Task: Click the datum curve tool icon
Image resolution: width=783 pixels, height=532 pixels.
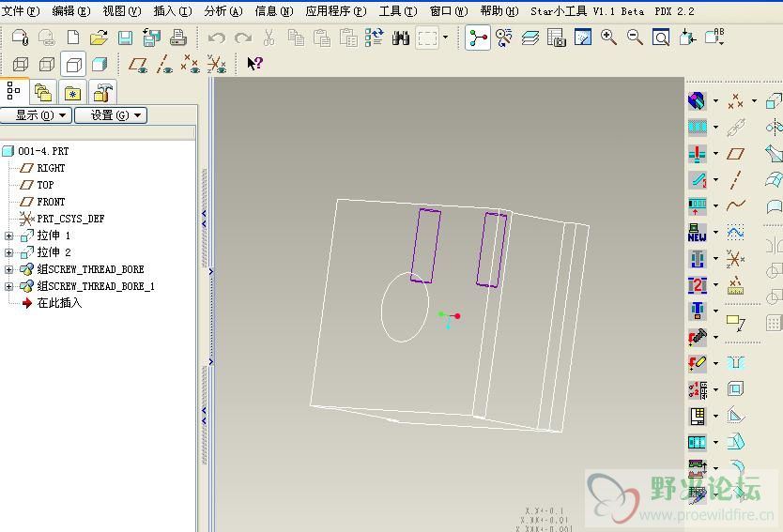Action: point(735,205)
